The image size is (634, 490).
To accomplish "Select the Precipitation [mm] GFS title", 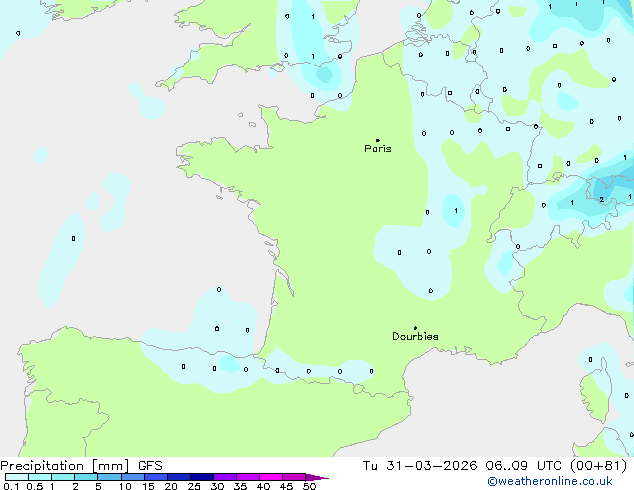I will click(x=81, y=466).
